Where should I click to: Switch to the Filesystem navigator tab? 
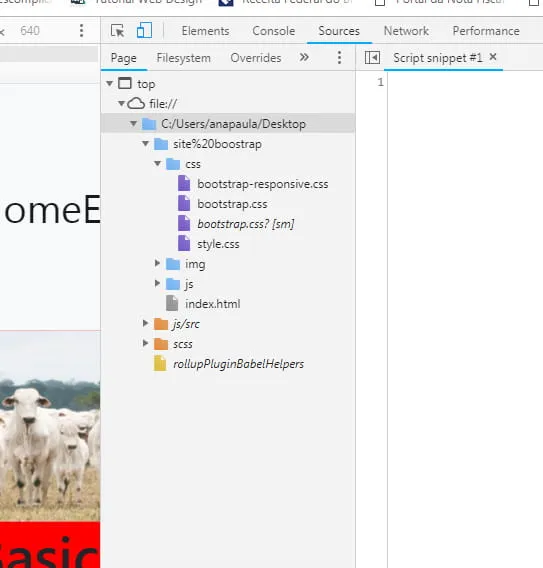coord(183,58)
